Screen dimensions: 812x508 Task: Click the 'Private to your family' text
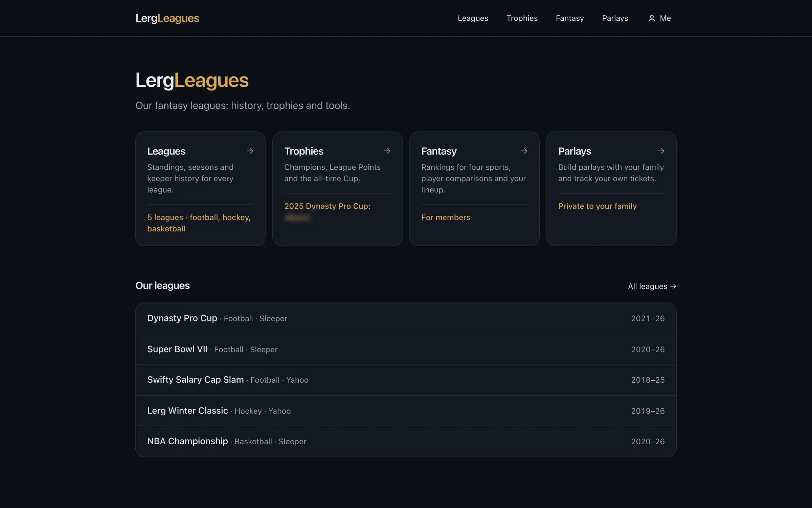(x=597, y=206)
